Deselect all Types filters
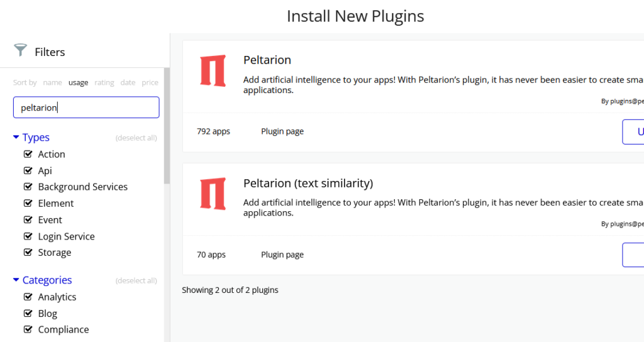 pyautogui.click(x=136, y=138)
